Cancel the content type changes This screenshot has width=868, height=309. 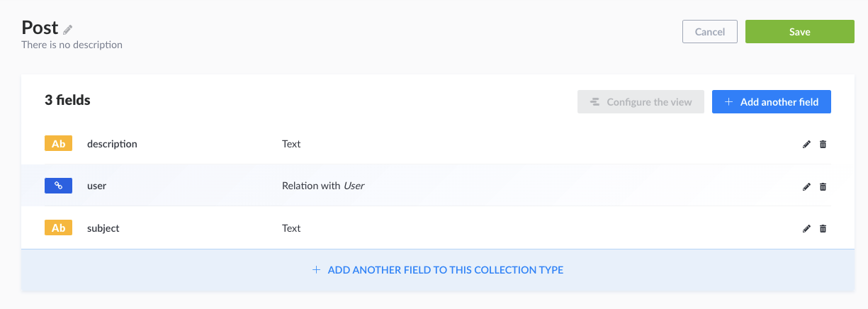[709, 32]
